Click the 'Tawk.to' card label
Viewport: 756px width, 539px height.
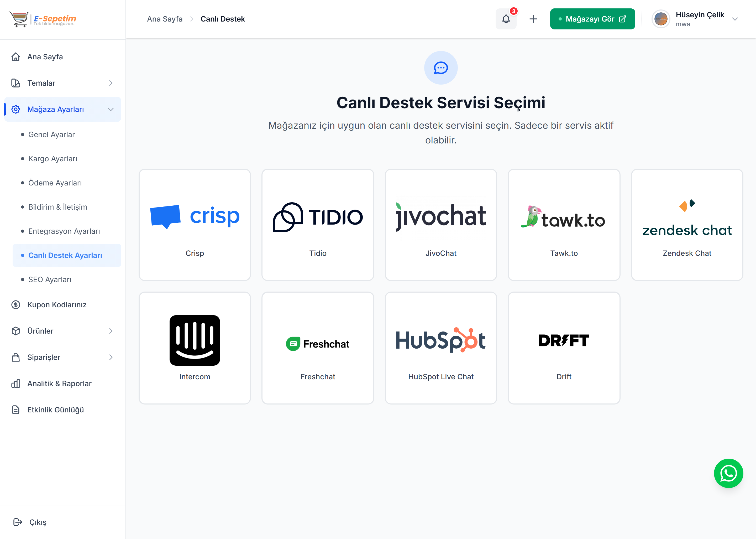pyautogui.click(x=564, y=253)
